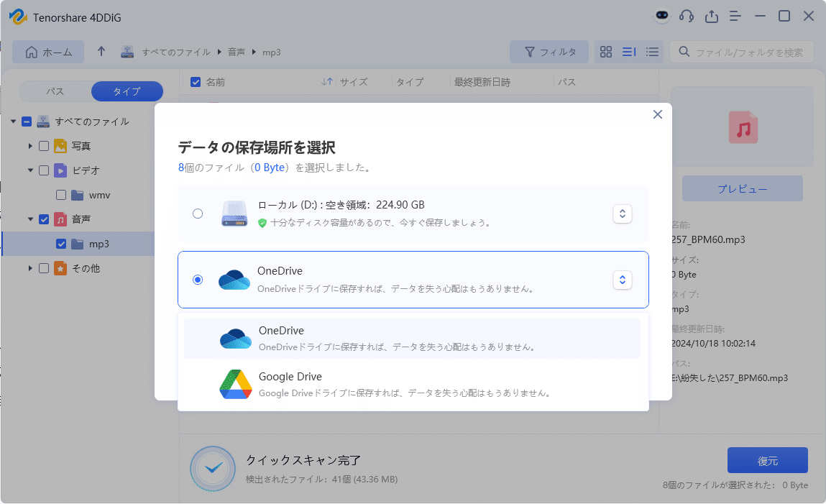Click the OneDrive cloud icon in selected option
Image resolution: width=826 pixels, height=504 pixels.
[234, 280]
